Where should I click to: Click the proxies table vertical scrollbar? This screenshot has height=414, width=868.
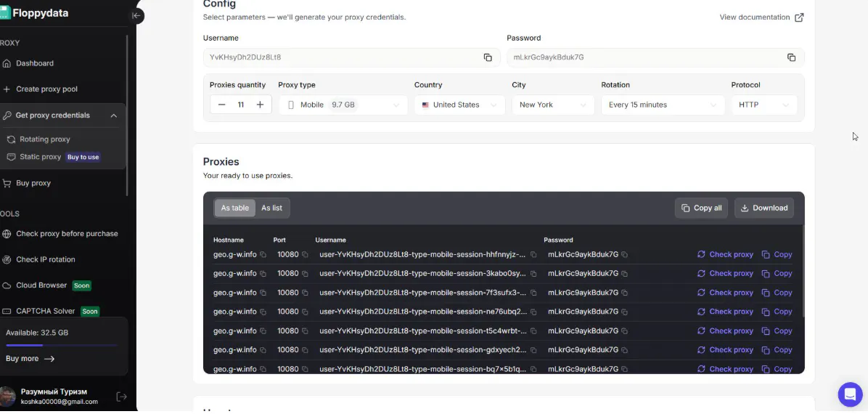click(x=803, y=272)
